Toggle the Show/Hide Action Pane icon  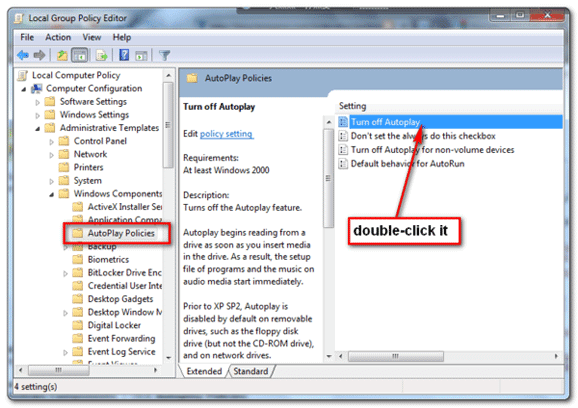click(x=141, y=56)
